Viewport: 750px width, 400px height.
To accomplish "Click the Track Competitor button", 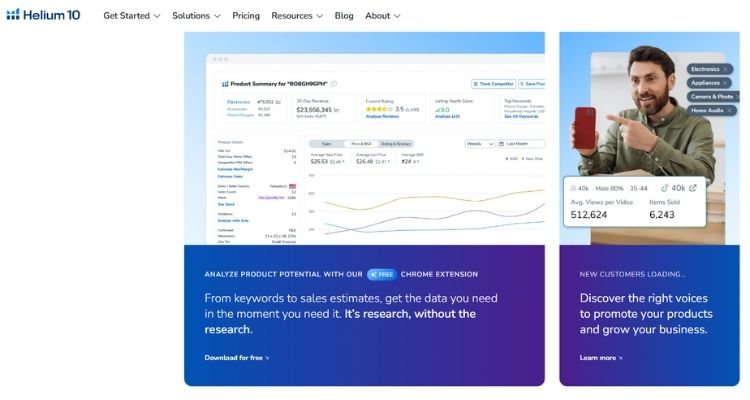I will [x=493, y=83].
